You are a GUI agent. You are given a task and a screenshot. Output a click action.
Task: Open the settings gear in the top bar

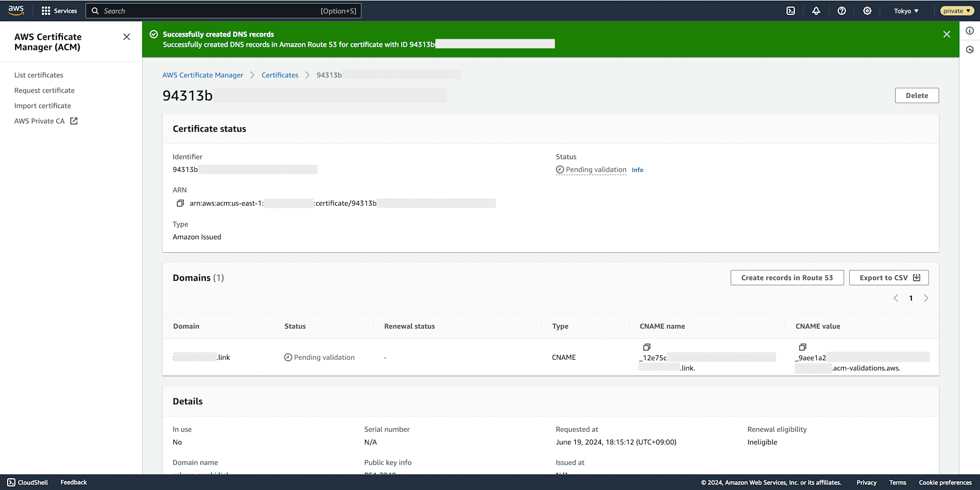pos(867,11)
